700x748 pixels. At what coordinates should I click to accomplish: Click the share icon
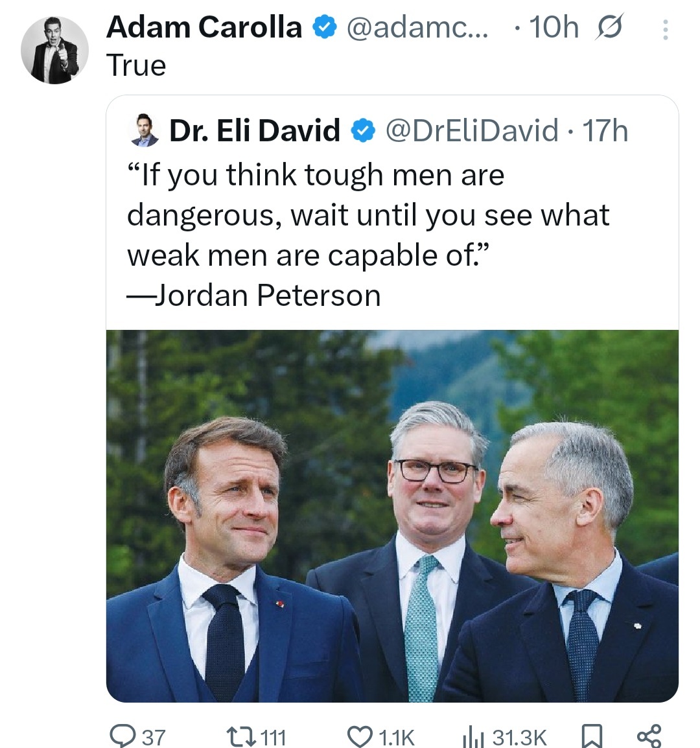tap(649, 736)
